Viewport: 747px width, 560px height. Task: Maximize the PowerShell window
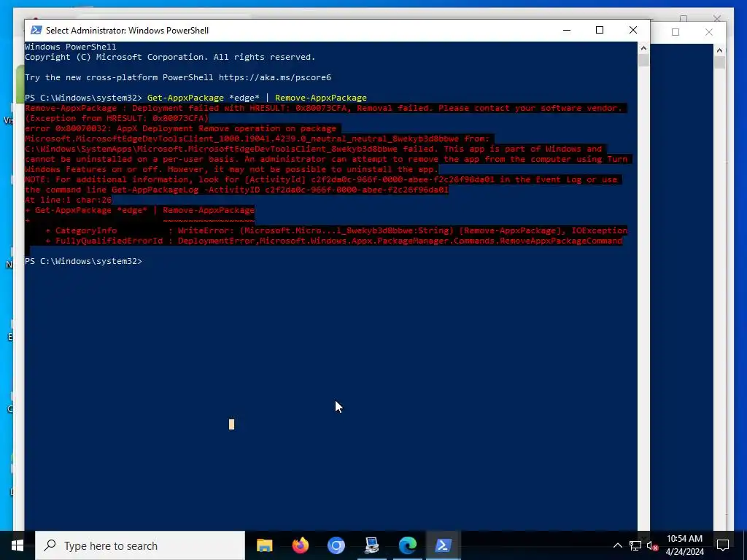click(600, 30)
